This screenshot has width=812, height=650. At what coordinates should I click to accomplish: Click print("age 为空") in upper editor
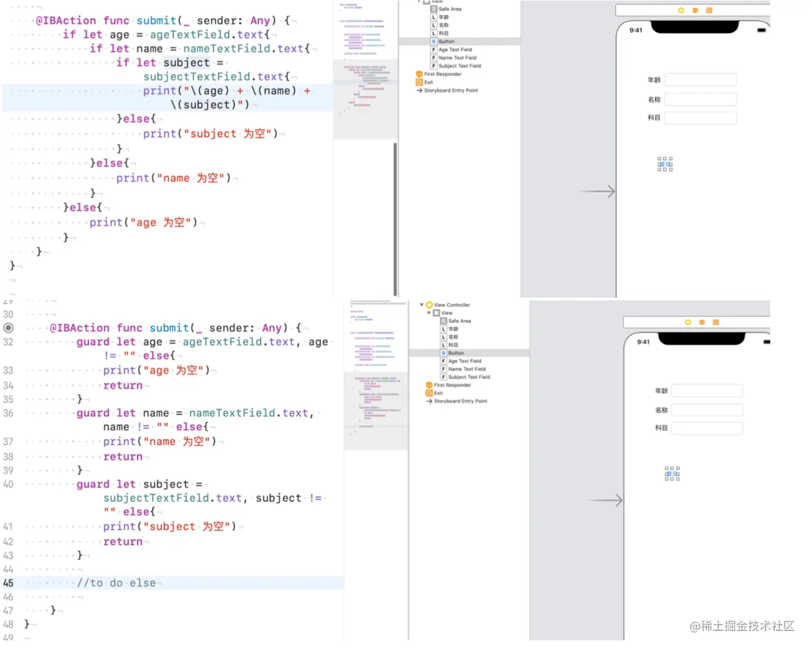coord(143,223)
